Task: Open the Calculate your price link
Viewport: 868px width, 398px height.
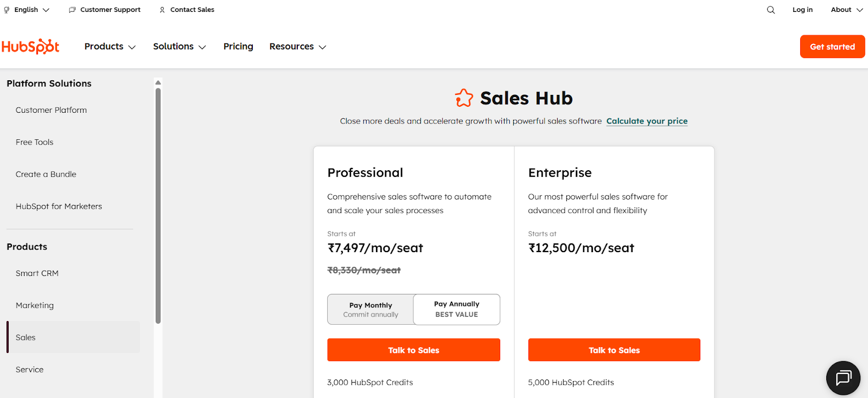Action: click(647, 121)
